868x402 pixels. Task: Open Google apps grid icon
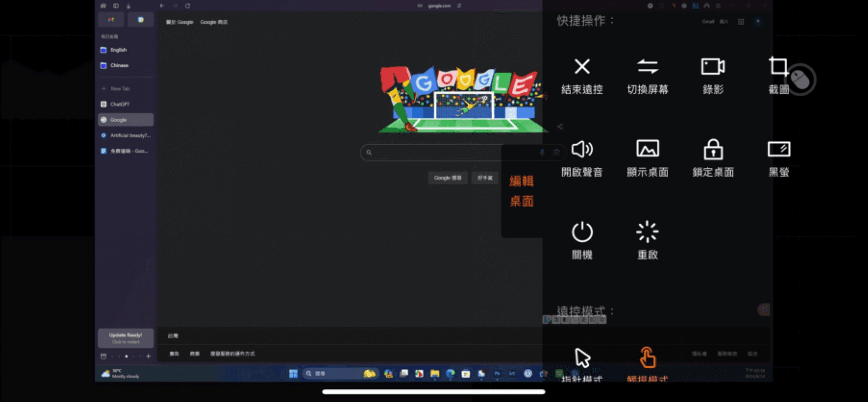741,22
